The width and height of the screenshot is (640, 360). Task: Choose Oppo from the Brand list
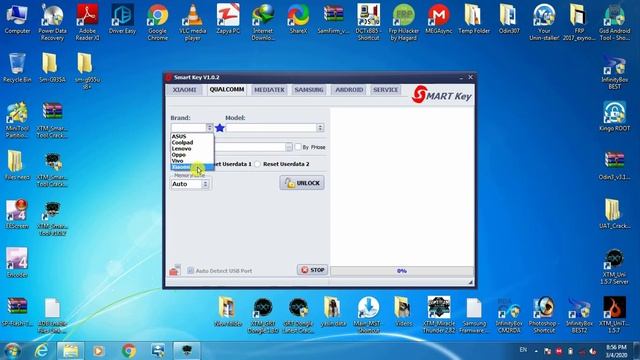192,155
